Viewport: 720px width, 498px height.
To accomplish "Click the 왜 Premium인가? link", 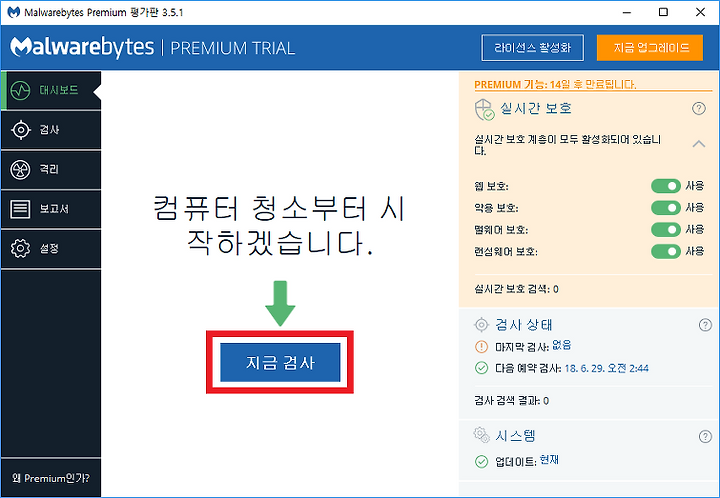I will click(x=51, y=478).
